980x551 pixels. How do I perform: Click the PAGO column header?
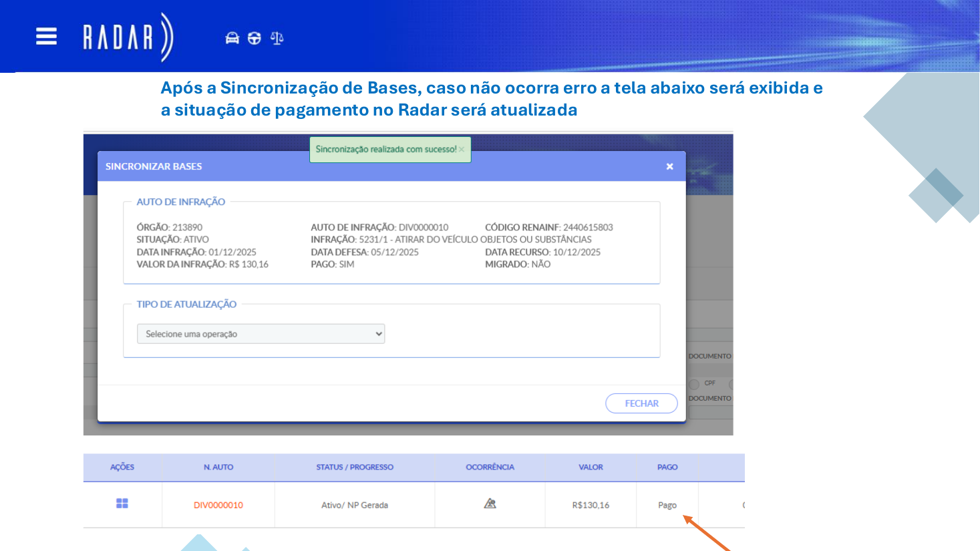coord(667,467)
